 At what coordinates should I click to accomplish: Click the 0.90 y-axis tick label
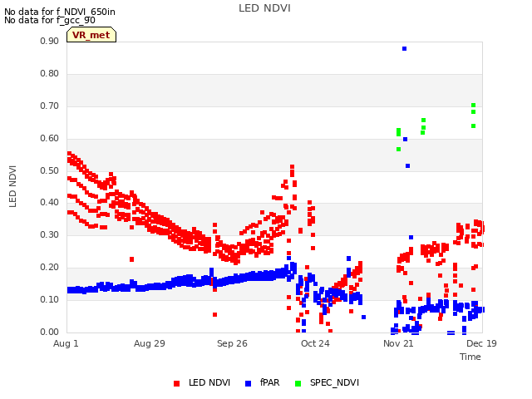[50, 41]
